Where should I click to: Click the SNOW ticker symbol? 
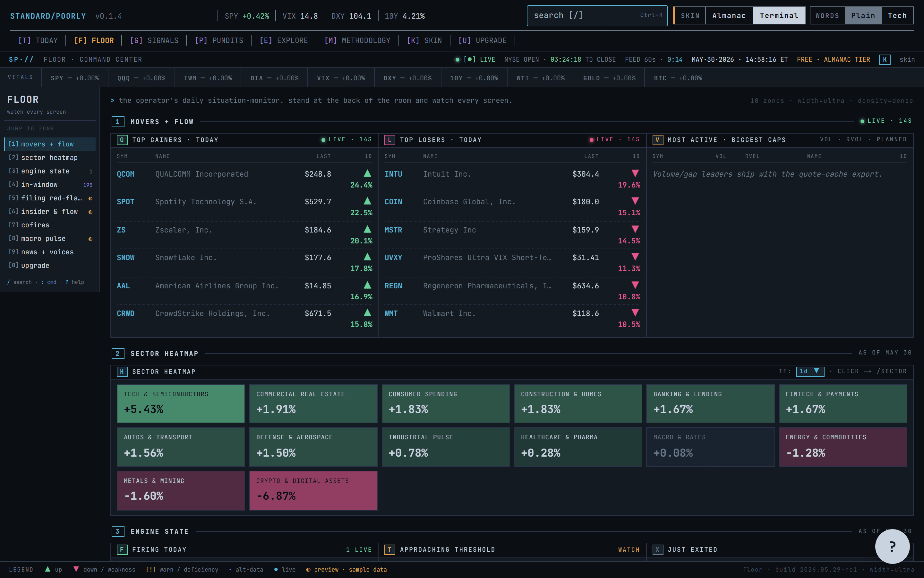pyautogui.click(x=126, y=258)
